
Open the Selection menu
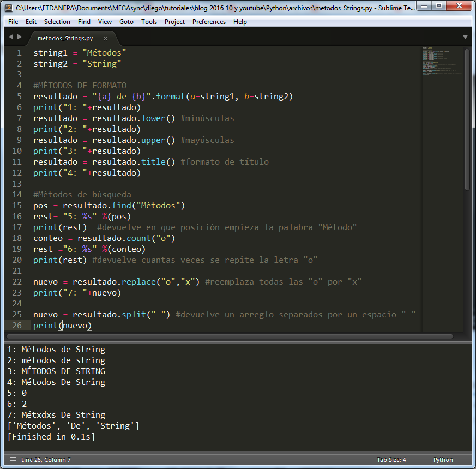click(x=57, y=22)
